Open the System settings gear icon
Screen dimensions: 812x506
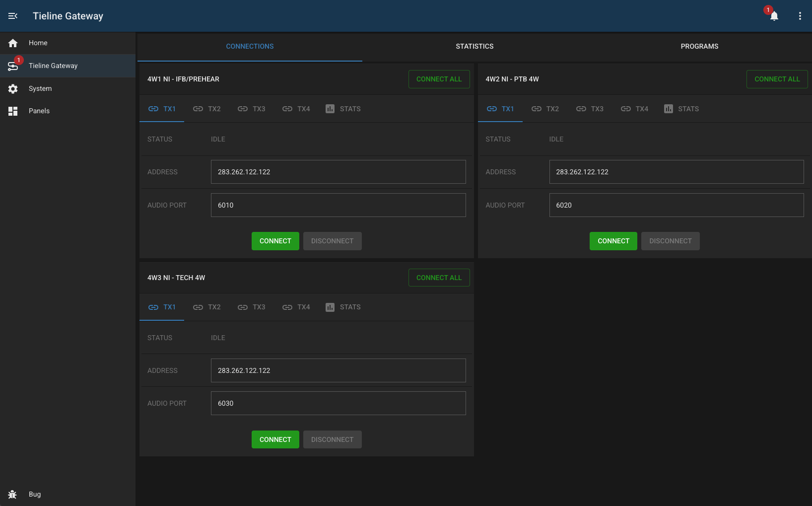[x=13, y=88]
